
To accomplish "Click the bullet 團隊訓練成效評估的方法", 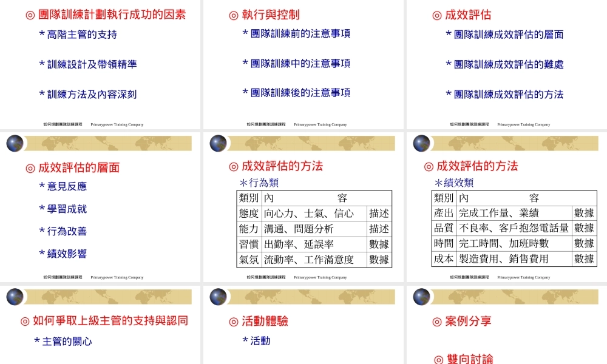I will (x=504, y=94).
